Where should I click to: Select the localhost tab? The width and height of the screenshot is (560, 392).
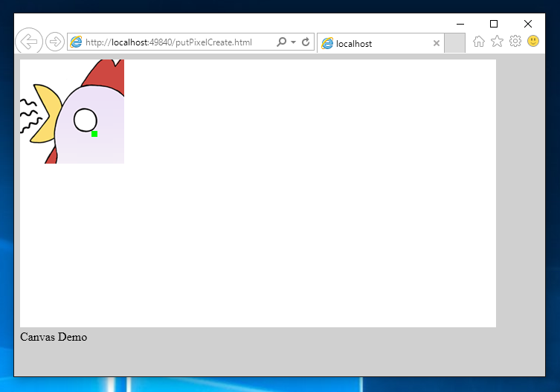[x=380, y=43]
